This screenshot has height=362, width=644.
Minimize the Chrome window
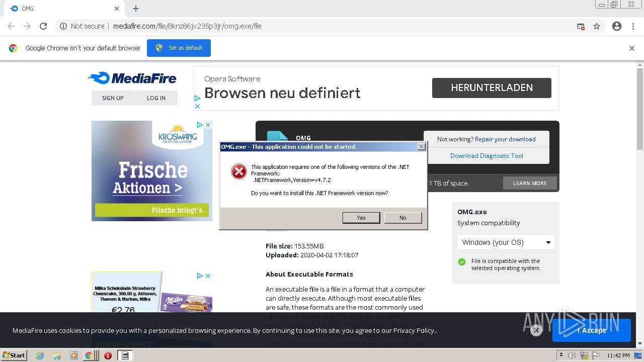[x=601, y=5]
